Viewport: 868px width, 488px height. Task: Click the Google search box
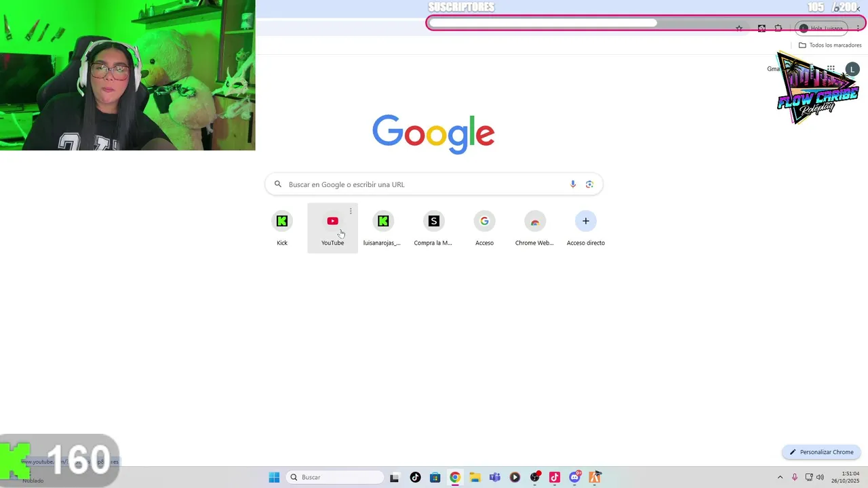pyautogui.click(x=434, y=184)
